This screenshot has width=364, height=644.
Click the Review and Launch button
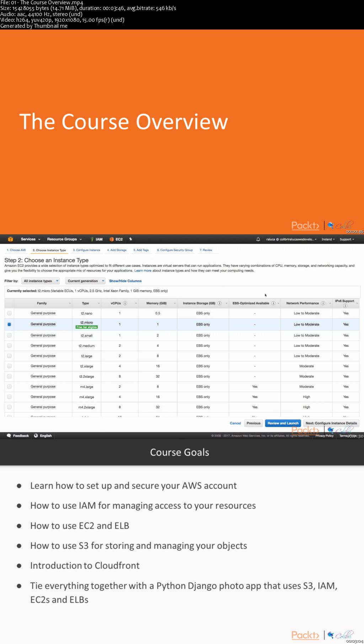(283, 423)
